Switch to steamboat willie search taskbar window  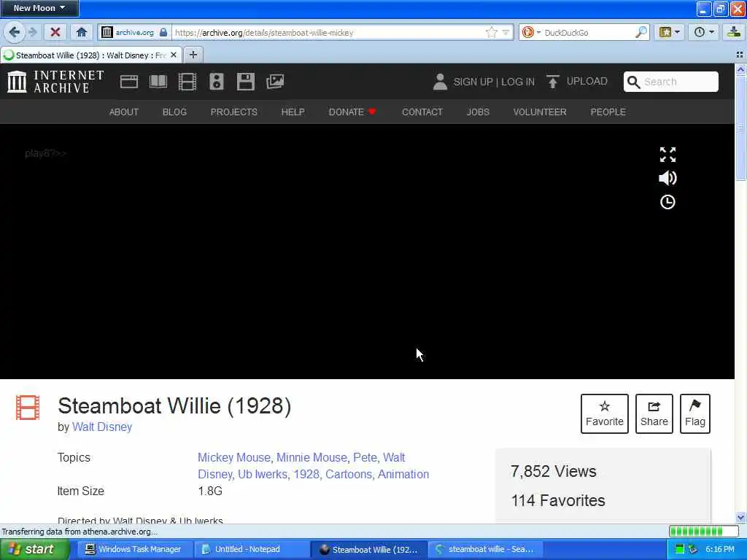pyautogui.click(x=486, y=549)
